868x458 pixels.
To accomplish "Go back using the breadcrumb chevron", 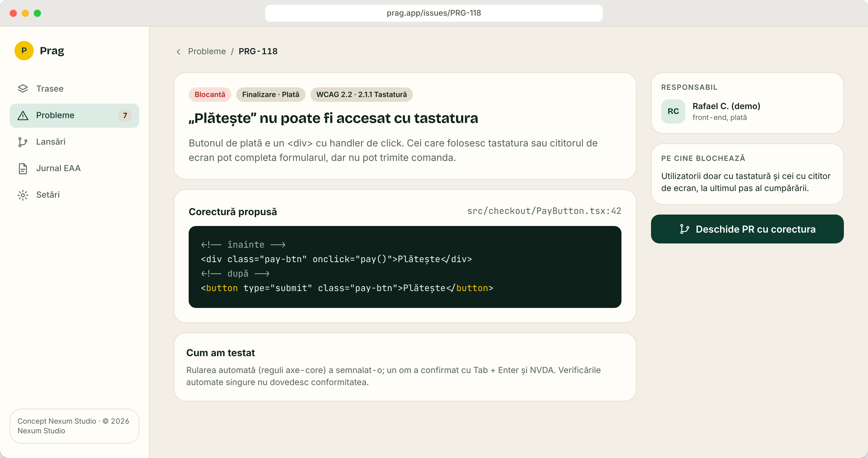I will (179, 52).
